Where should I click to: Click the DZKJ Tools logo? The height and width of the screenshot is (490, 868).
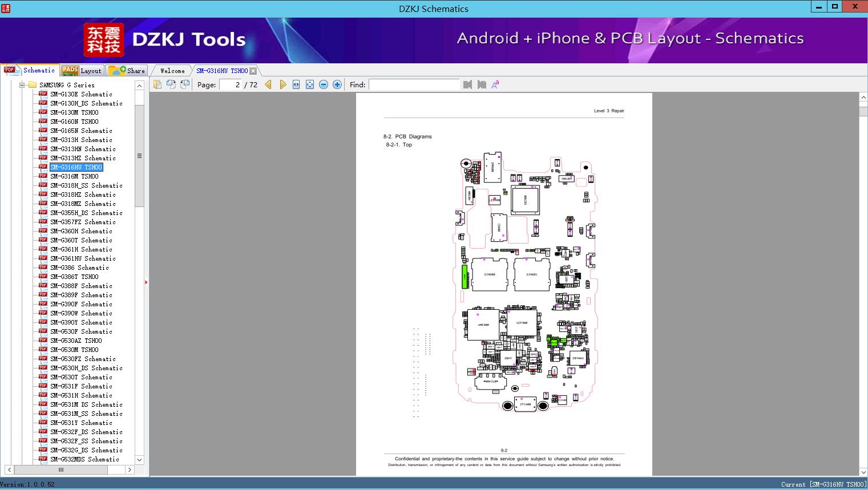[x=164, y=39]
